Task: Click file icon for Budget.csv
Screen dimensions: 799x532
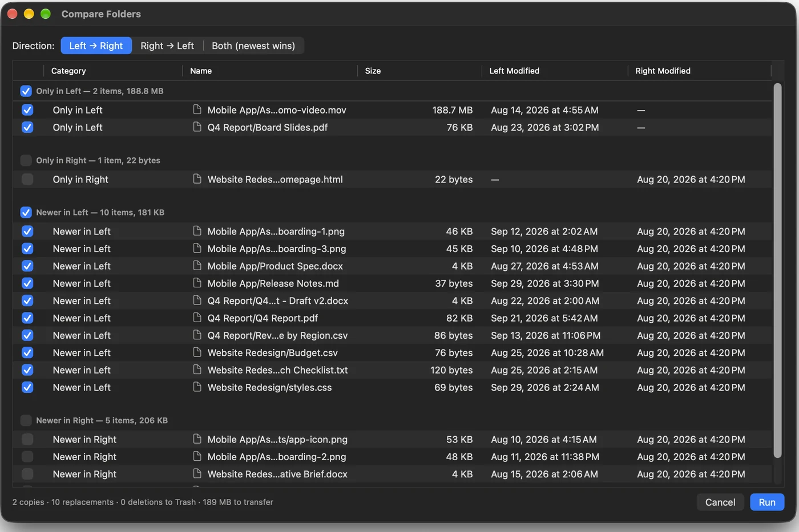Action: (x=197, y=352)
